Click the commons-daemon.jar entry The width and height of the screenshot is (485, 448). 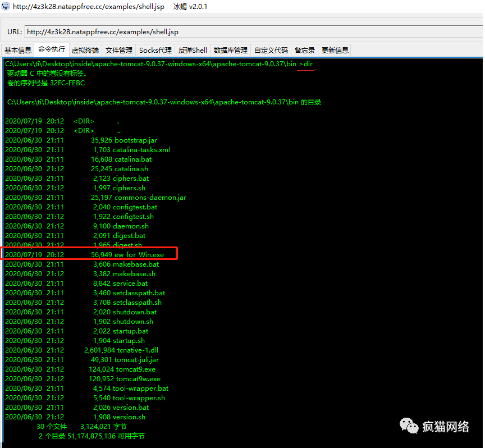click(95, 198)
